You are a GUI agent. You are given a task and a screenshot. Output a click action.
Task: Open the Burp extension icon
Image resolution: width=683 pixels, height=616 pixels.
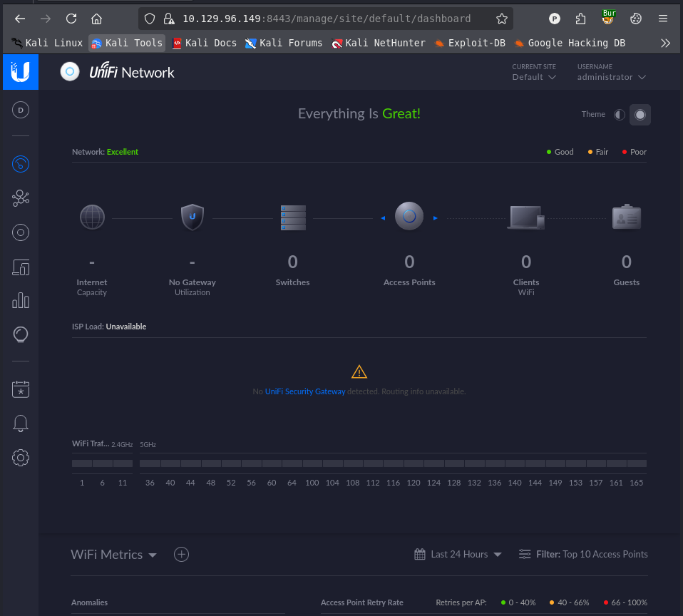[x=609, y=17]
